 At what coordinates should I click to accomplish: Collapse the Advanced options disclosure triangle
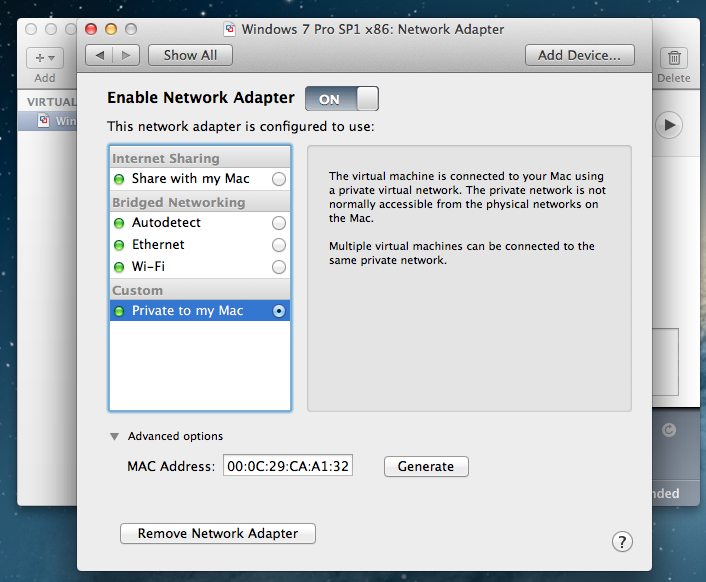click(x=115, y=437)
